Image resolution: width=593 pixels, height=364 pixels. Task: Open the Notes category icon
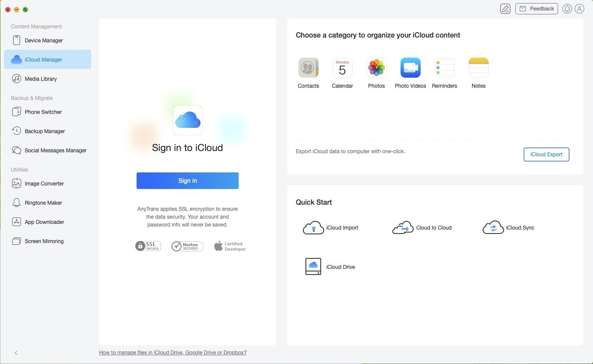(x=479, y=68)
